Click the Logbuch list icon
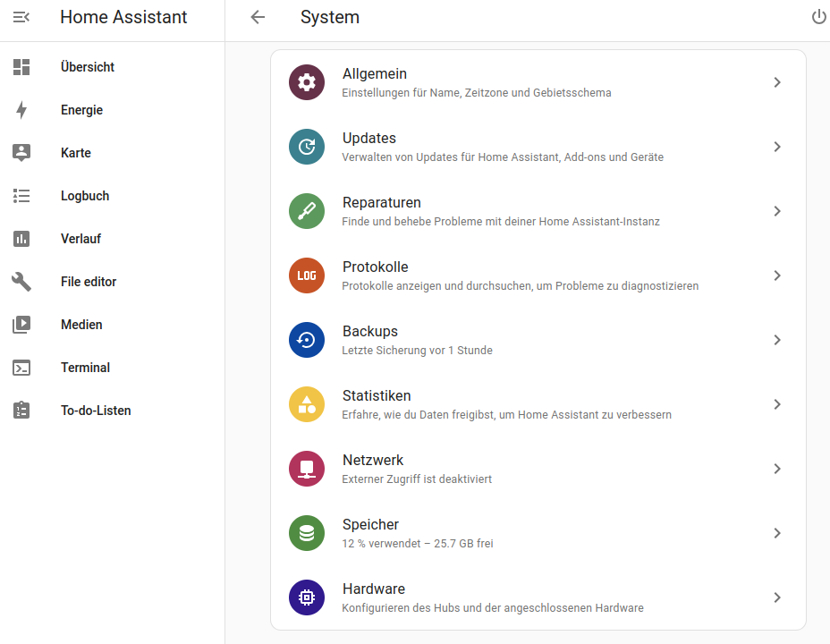The image size is (830, 644). pyautogui.click(x=21, y=196)
